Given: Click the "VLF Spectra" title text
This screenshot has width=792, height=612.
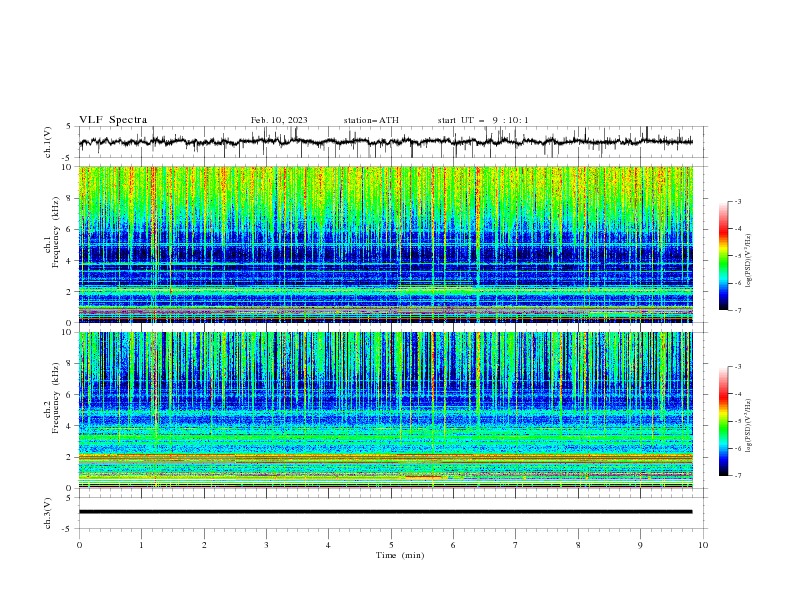Looking at the screenshot, I should click(x=113, y=120).
